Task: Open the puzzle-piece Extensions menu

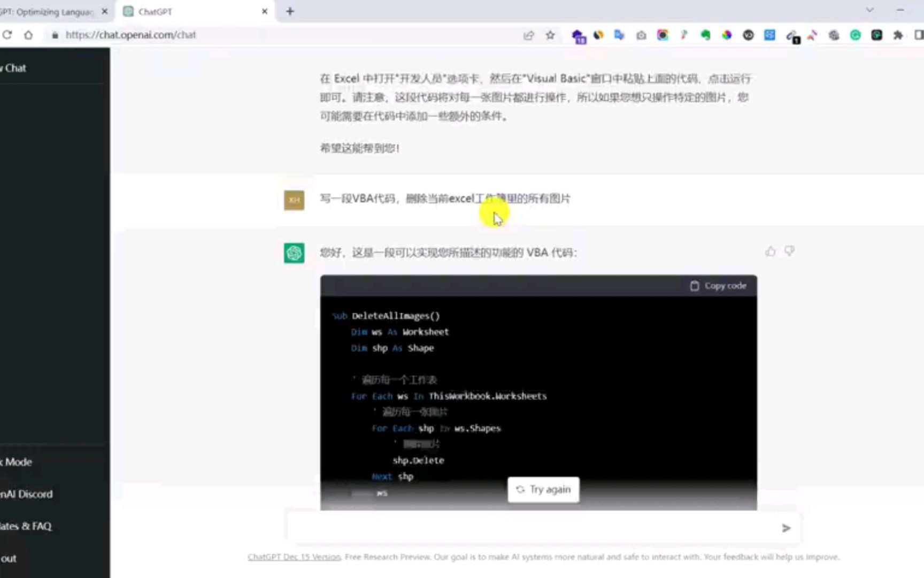Action: [x=898, y=35]
